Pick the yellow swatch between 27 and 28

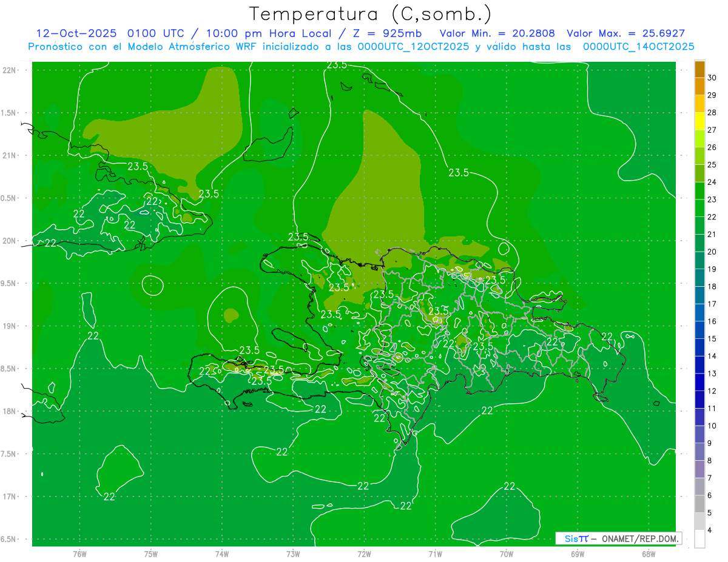[x=699, y=121]
